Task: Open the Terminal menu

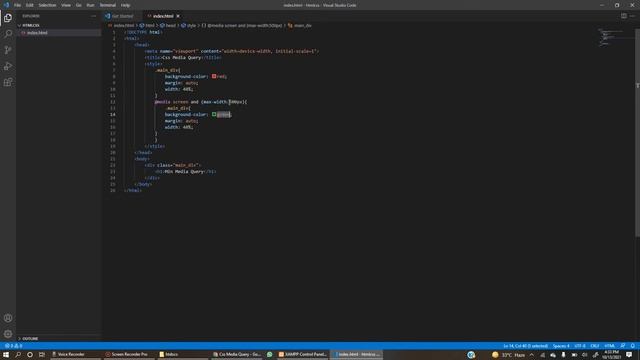Action: [x=108, y=5]
